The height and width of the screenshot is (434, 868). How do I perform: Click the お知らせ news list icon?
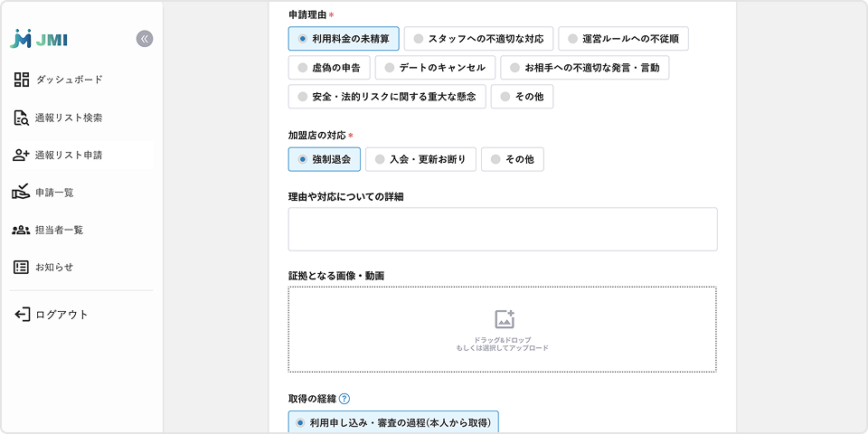[22, 267]
